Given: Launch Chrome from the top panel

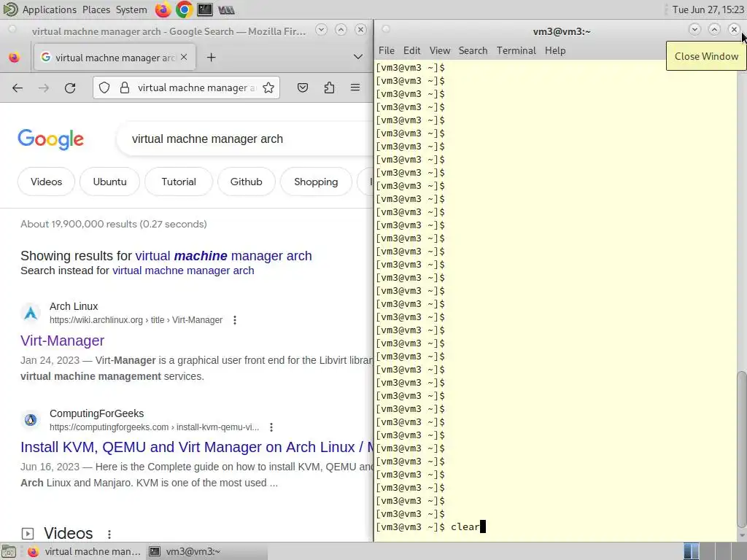Looking at the screenshot, I should [x=184, y=9].
